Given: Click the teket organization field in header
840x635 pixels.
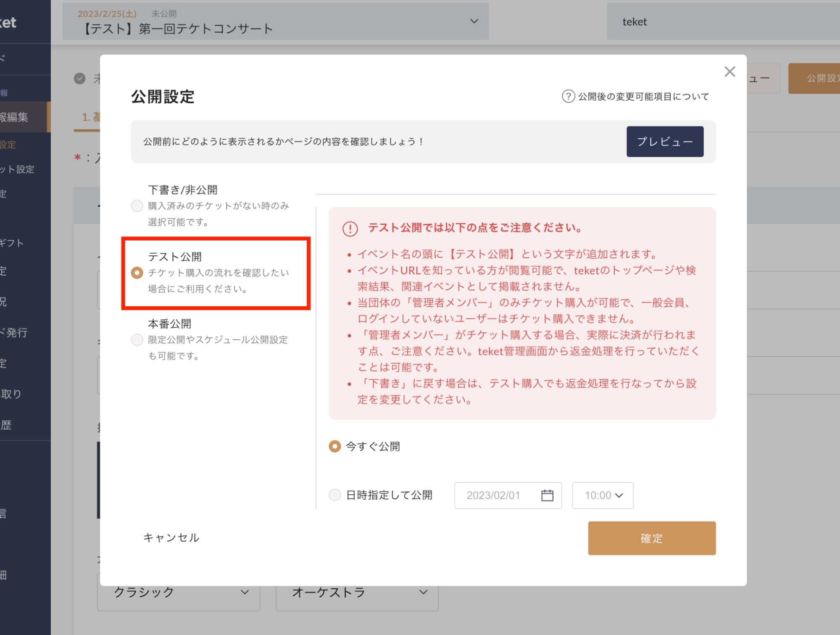Looking at the screenshot, I should point(723,21).
